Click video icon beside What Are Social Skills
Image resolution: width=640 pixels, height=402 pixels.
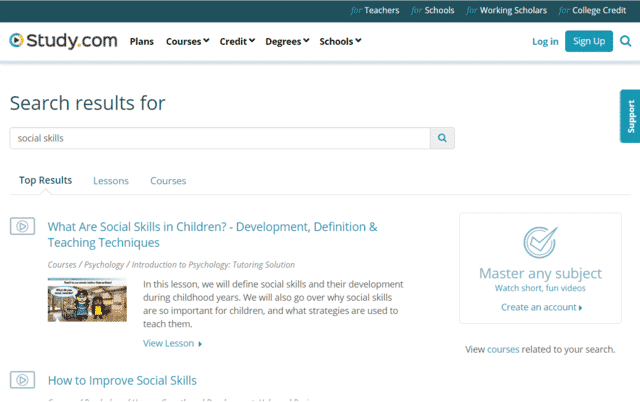(22, 226)
